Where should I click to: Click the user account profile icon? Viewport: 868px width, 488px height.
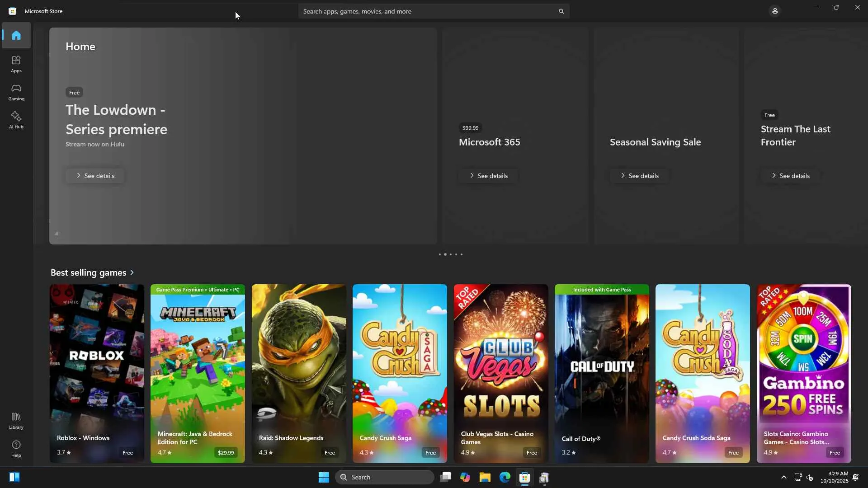tap(775, 11)
